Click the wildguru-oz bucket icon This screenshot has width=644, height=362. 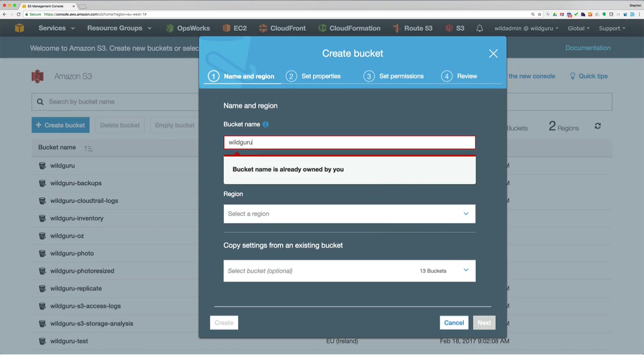(42, 236)
